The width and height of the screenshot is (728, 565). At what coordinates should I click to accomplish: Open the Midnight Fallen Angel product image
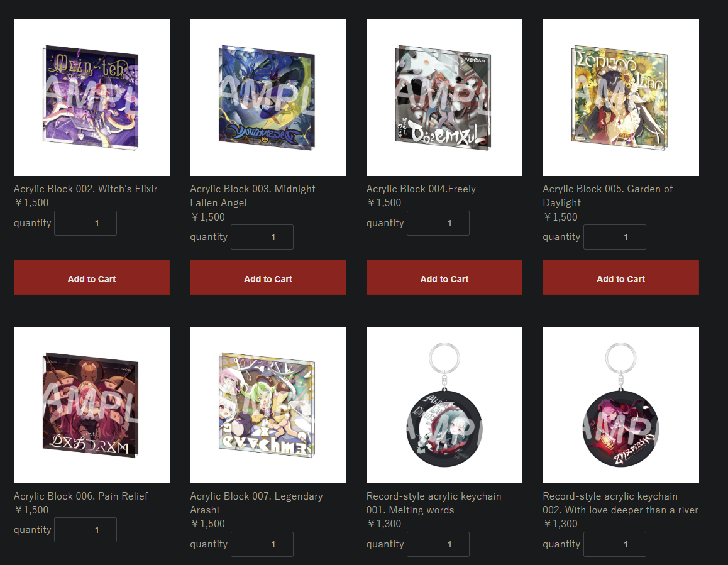pyautogui.click(x=268, y=97)
